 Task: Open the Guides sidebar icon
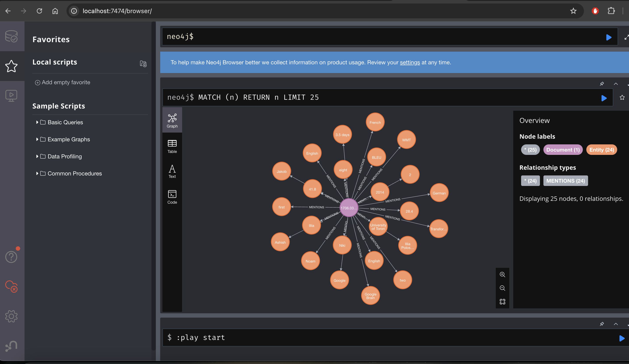[x=11, y=96]
